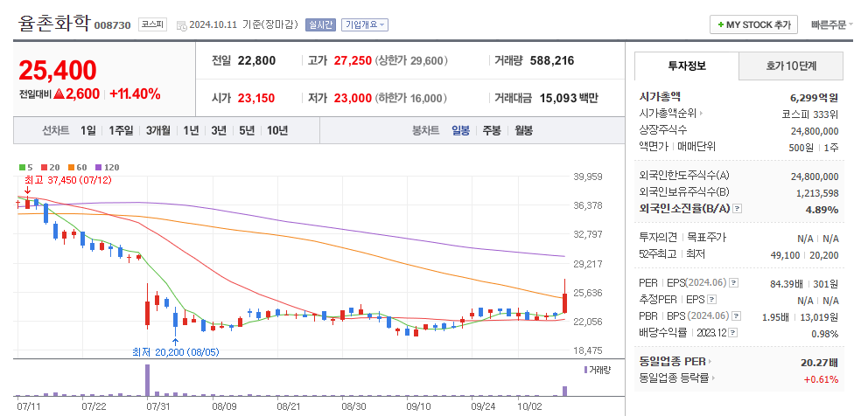
Task: Switch to the 호가 10단계 tab
Action: 791,66
